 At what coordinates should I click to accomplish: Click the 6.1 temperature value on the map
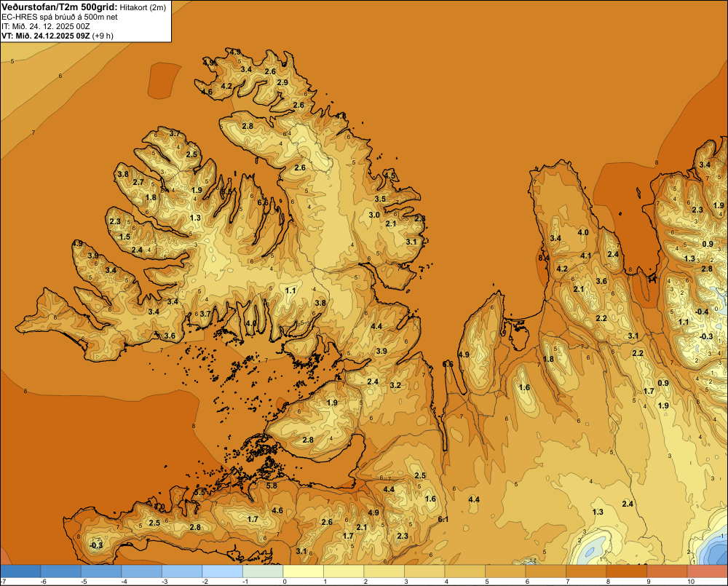pyautogui.click(x=443, y=519)
